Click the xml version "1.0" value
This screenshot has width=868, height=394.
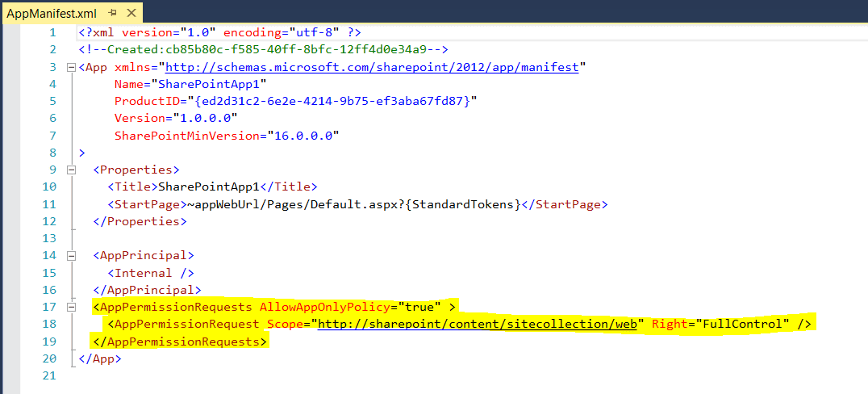[x=198, y=33]
